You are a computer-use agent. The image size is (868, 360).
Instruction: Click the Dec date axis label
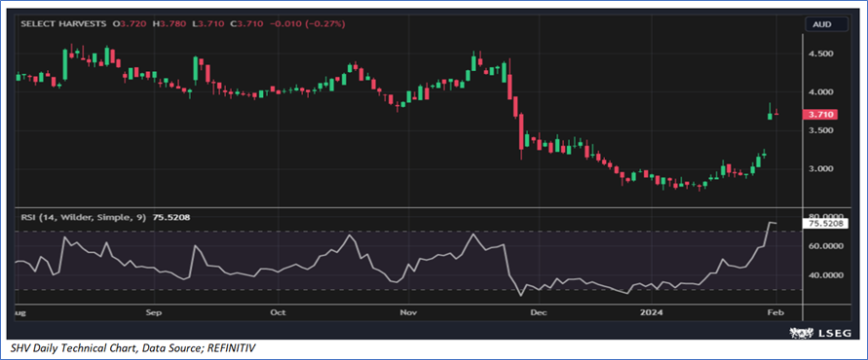538,312
